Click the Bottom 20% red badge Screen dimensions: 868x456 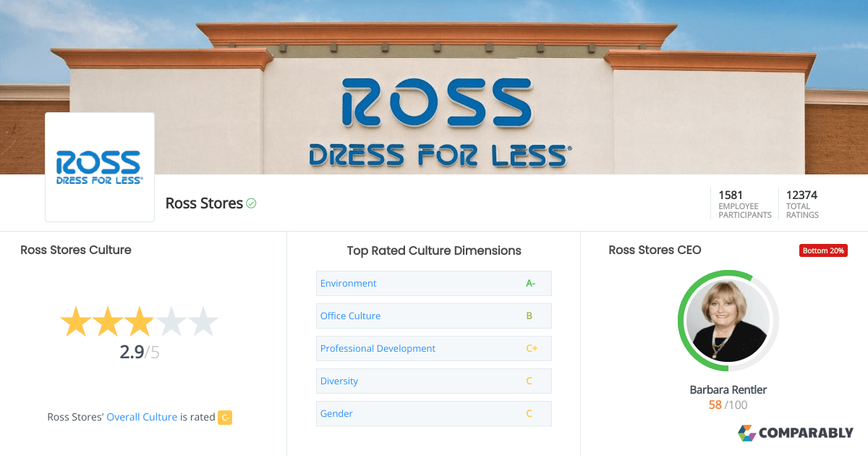tap(823, 250)
